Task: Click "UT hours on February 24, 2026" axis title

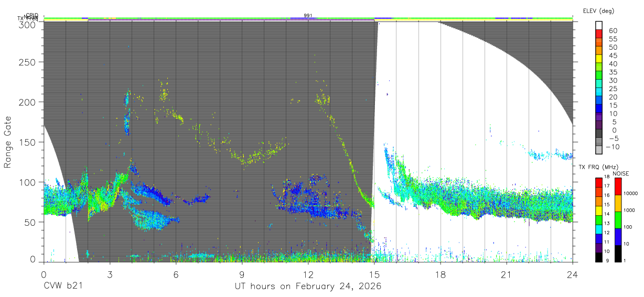Action: click(307, 287)
